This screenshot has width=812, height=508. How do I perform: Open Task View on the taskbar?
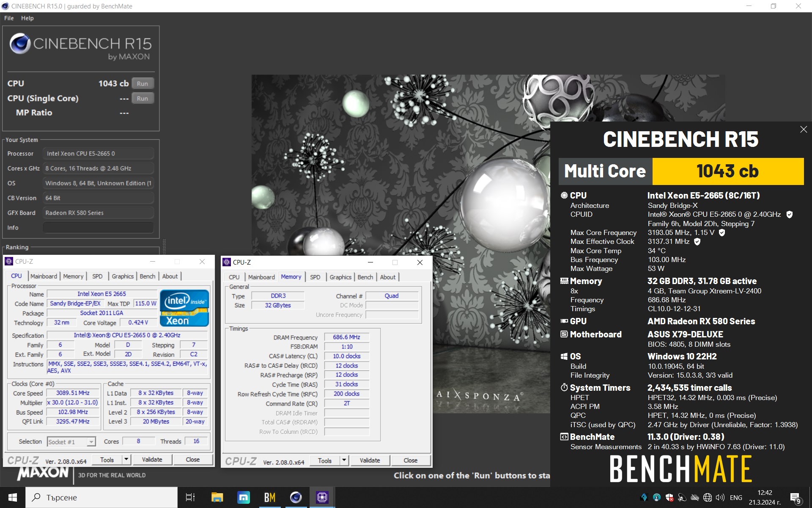click(190, 497)
